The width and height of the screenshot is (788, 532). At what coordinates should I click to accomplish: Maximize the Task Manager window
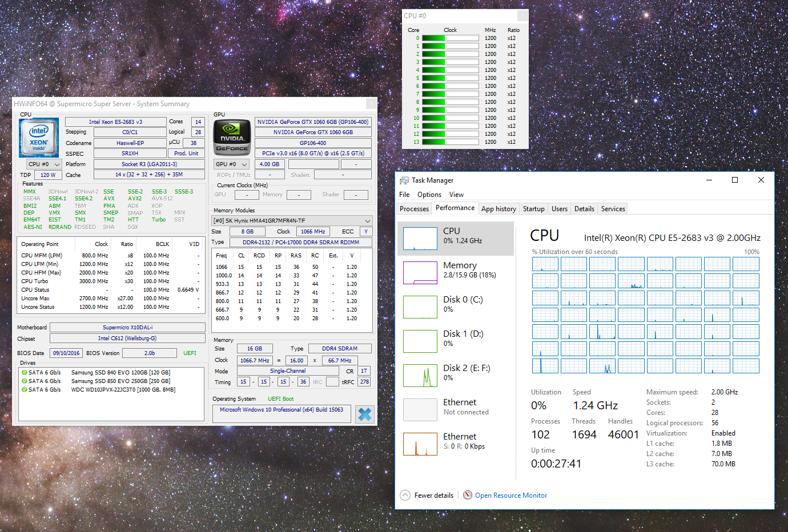(x=735, y=180)
